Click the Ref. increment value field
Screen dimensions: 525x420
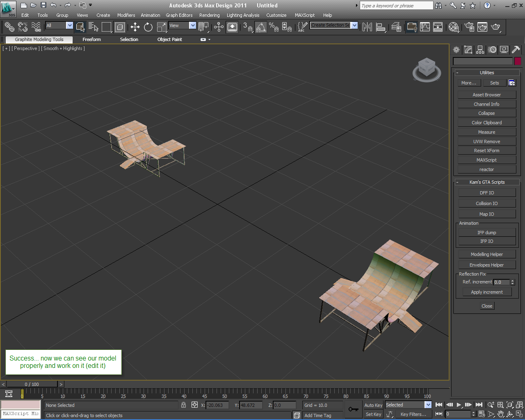point(501,282)
